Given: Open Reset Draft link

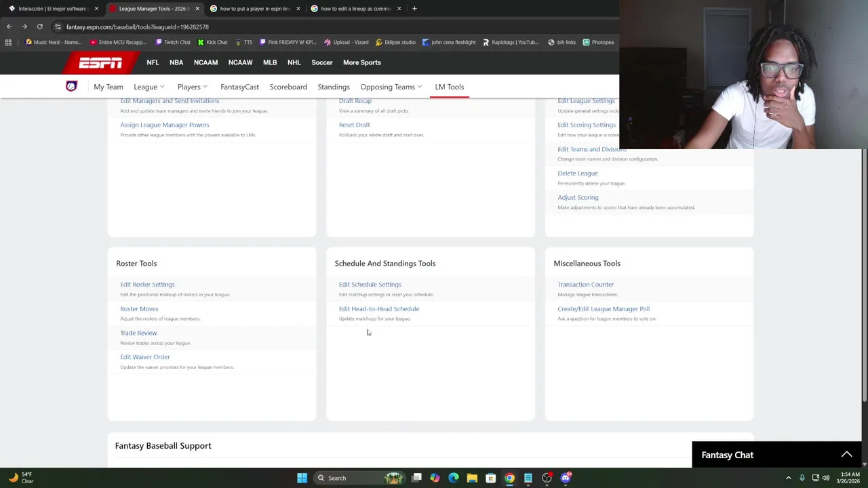Looking at the screenshot, I should point(355,125).
